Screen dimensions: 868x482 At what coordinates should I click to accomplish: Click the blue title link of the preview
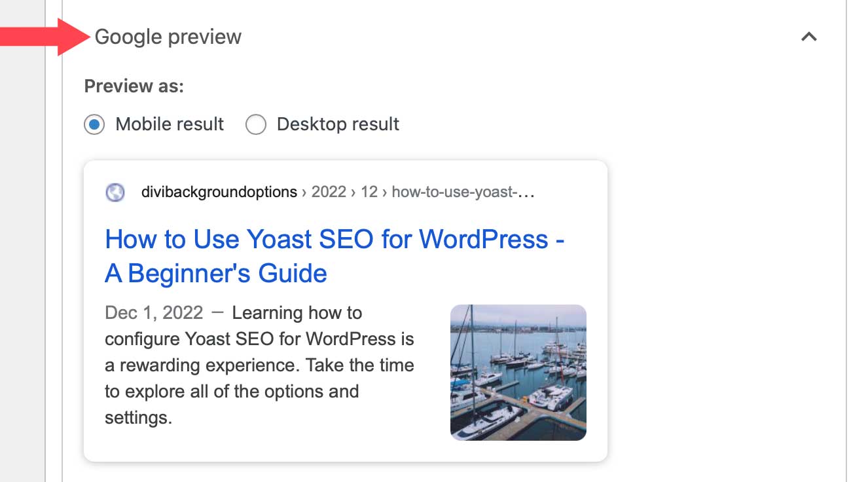(x=334, y=240)
